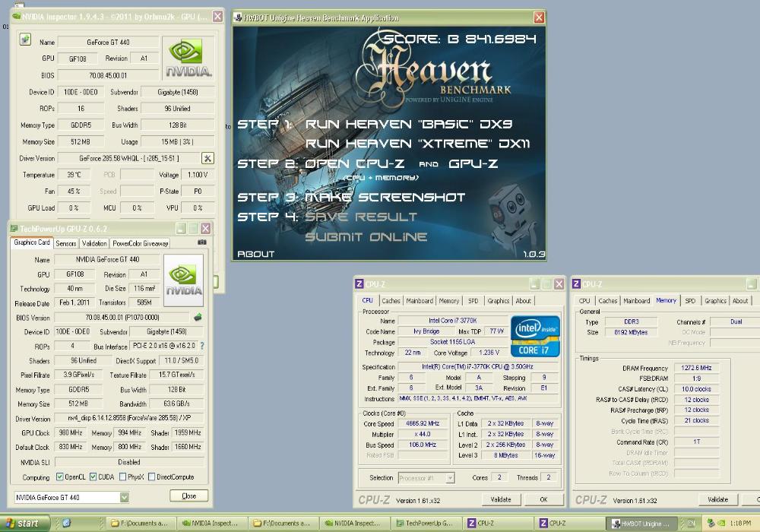Screen dimensions: 760x532
Task: Switch to TechPowerUp GPU-Z taskbar button
Action: pos(425,524)
